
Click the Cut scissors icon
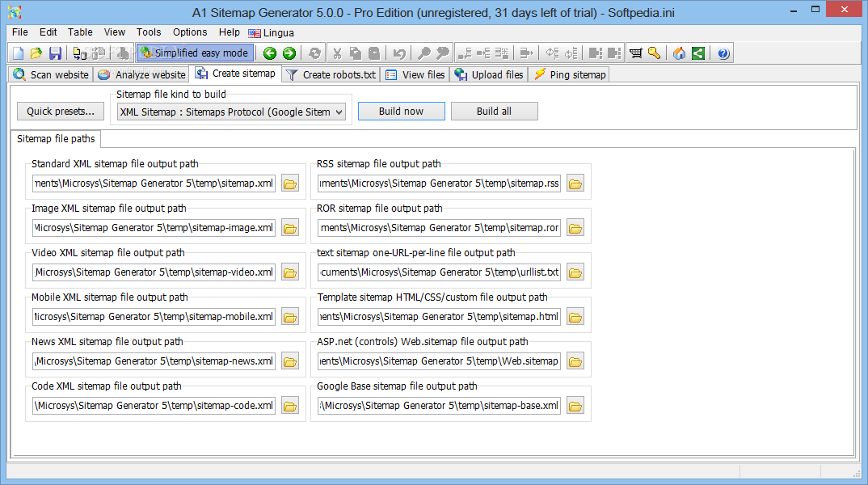(x=337, y=53)
